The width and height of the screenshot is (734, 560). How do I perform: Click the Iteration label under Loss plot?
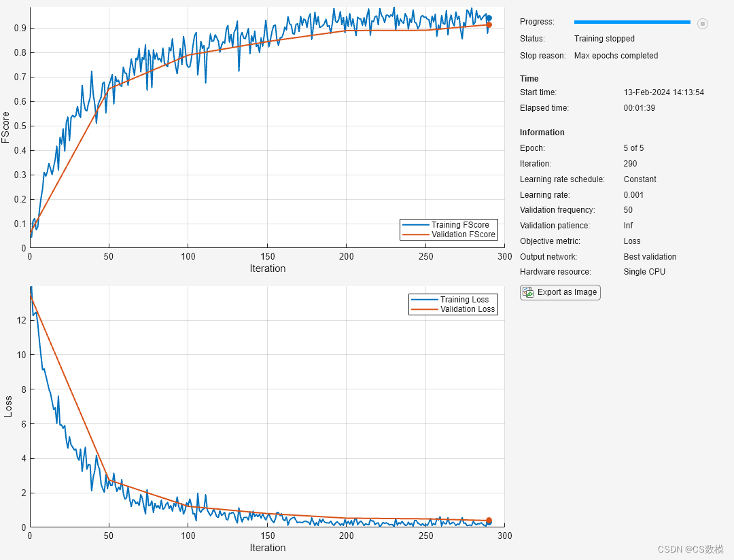(x=267, y=547)
